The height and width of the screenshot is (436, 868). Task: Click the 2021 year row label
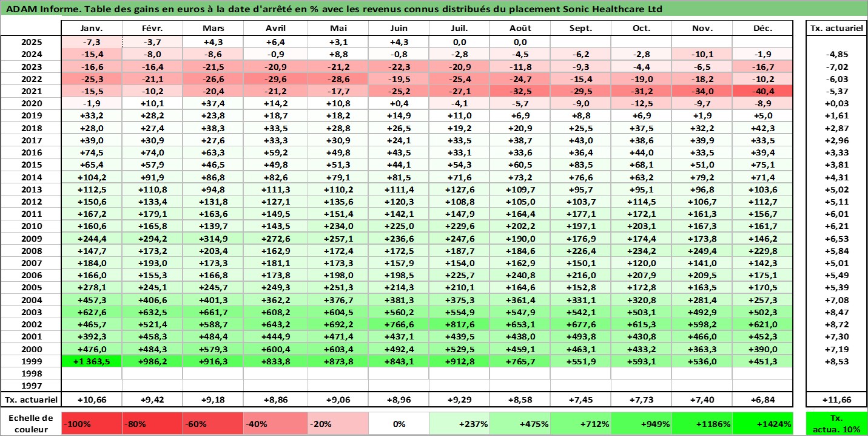[x=31, y=91]
